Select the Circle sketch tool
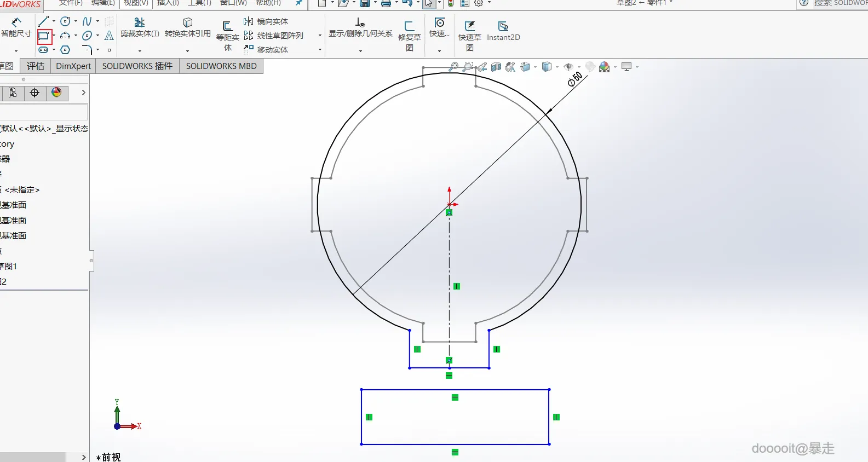This screenshot has width=868, height=462. point(65,21)
